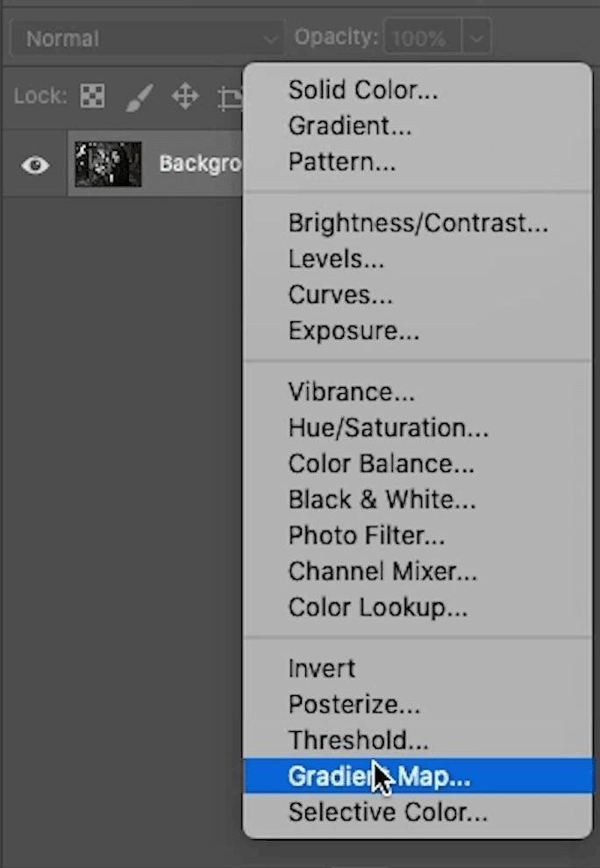Choose Selective Color from the list

click(x=388, y=813)
